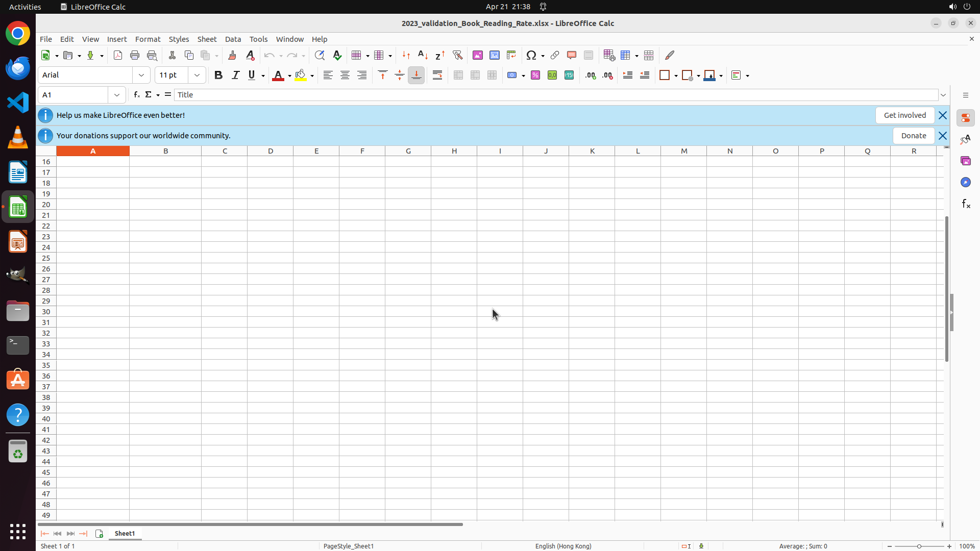This screenshot has width=980, height=551.
Task: Click the Clone Formatting paintbrush
Action: point(232,55)
